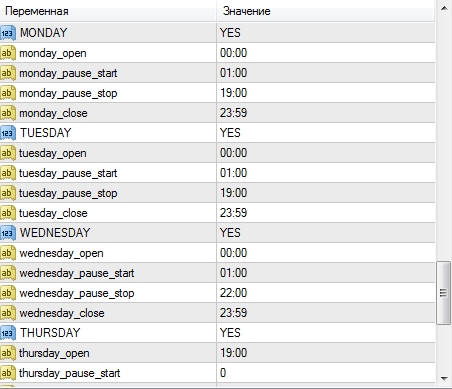Click the THURSDAY integer-type icon
This screenshot has height=389, width=452.
8,333
